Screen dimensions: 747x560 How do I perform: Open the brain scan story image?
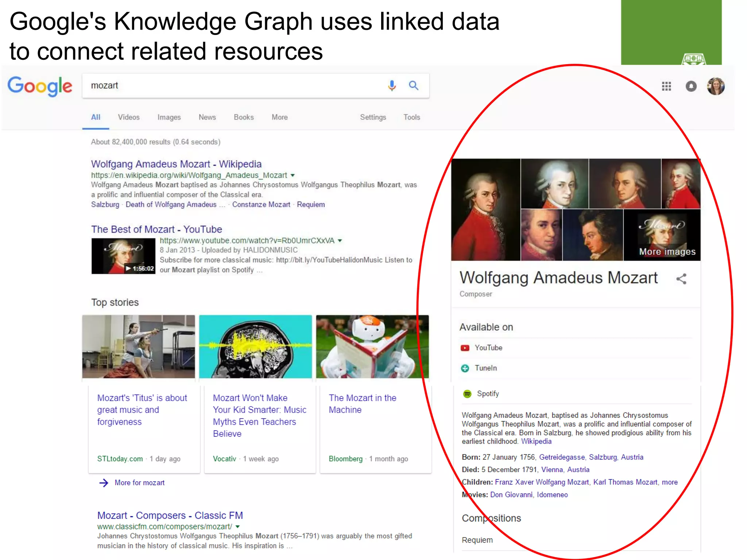255,346
